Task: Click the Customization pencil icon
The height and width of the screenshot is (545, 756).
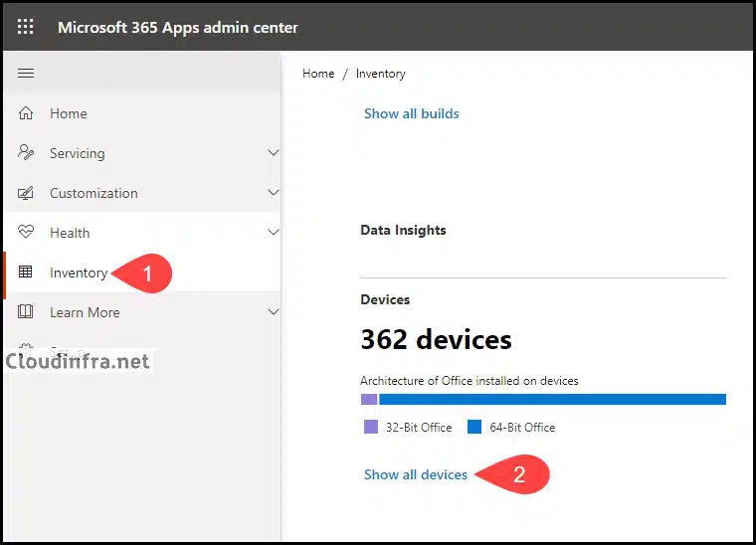Action: (26, 193)
